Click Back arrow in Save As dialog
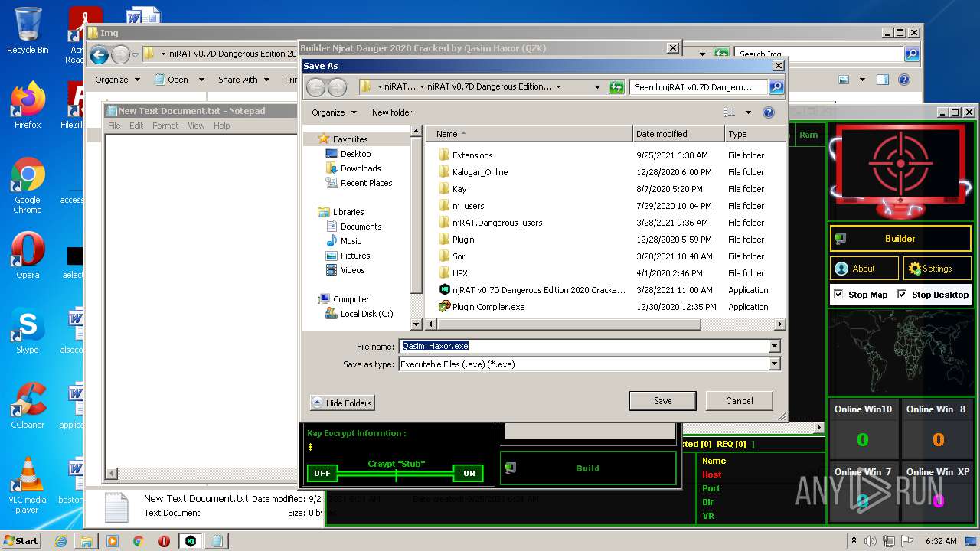980x551 pixels. click(x=315, y=87)
